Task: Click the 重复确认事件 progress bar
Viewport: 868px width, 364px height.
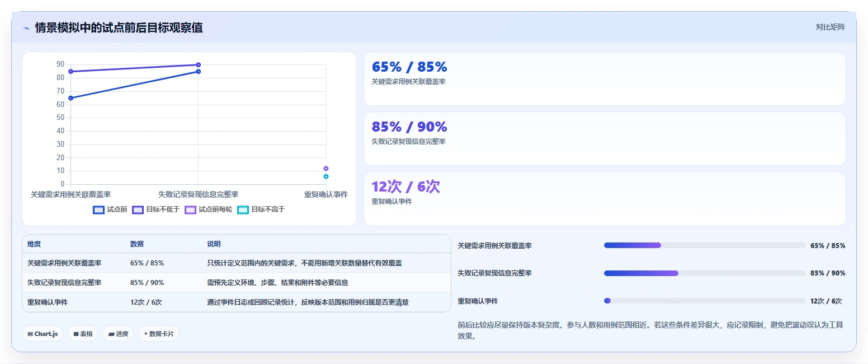Action: coord(705,301)
